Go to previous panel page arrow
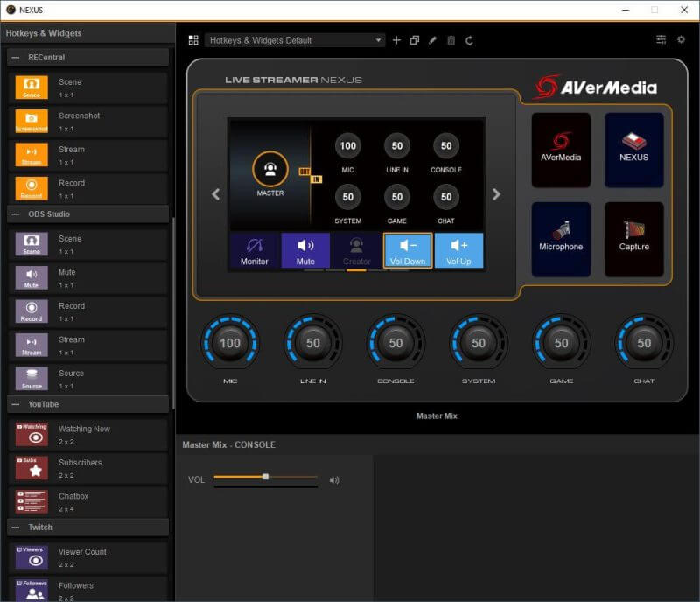700x602 pixels. coord(215,194)
